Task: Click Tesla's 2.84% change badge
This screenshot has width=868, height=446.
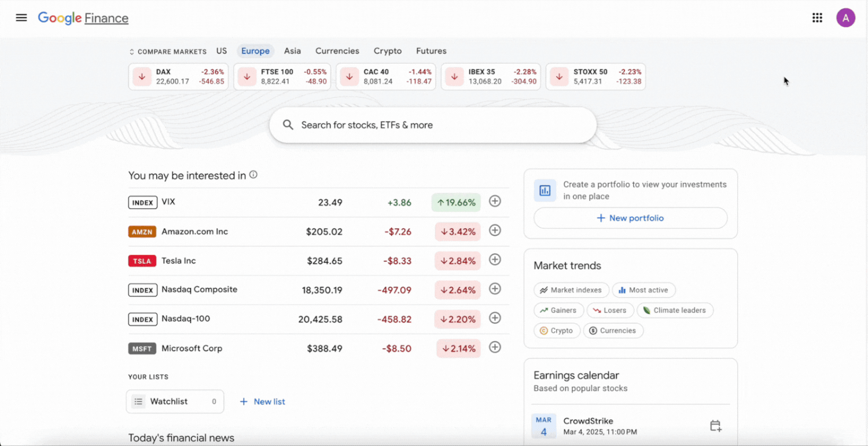Action: 458,261
